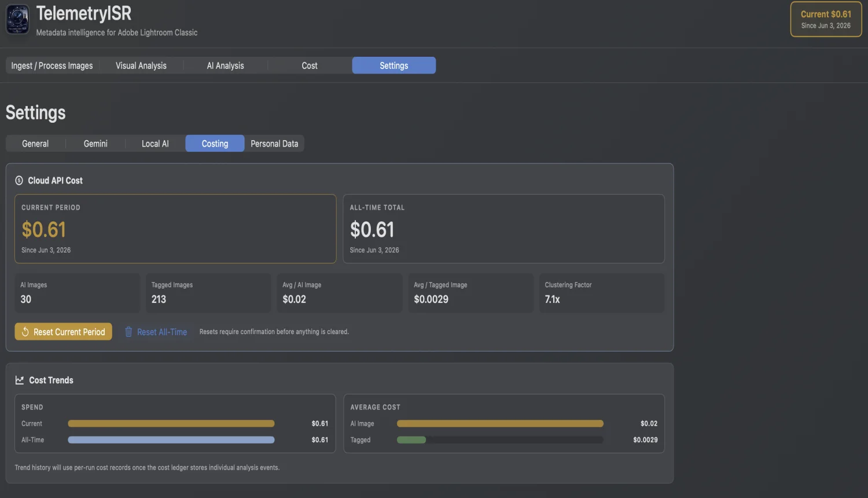This screenshot has height=498, width=868.
Task: Click the TelemetryISR app logo icon
Action: point(17,19)
